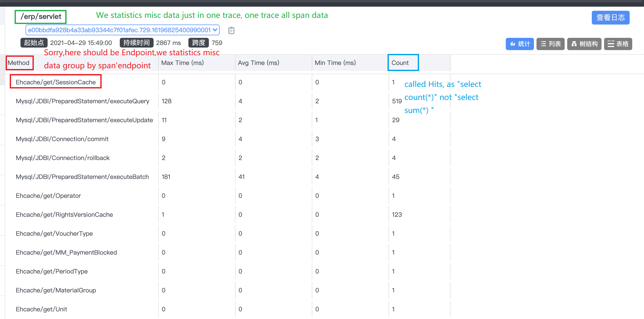Select the PreparedStatement/executeBatch row

[x=82, y=177]
